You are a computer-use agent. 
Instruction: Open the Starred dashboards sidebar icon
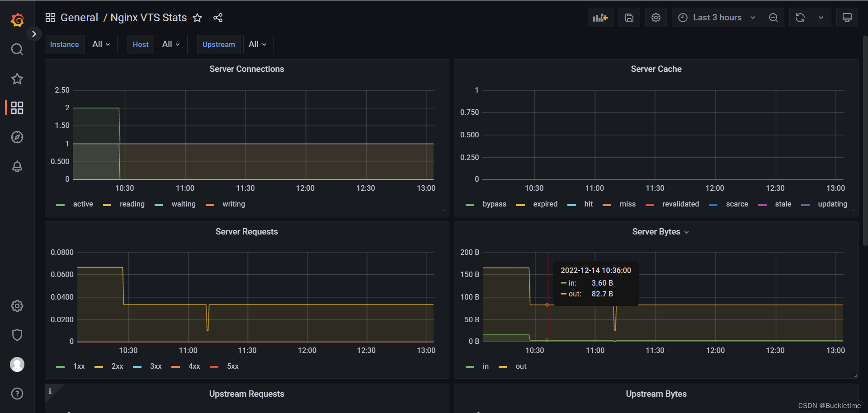point(17,79)
